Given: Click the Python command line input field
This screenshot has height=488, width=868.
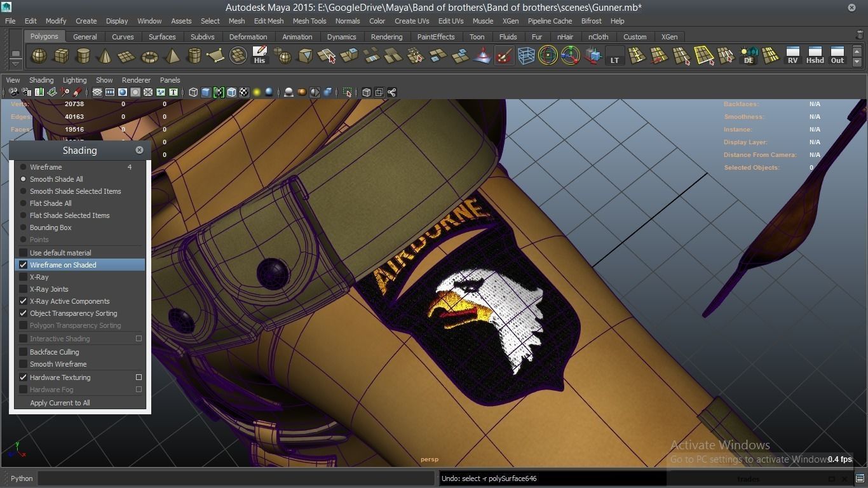Looking at the screenshot, I should click(x=236, y=478).
